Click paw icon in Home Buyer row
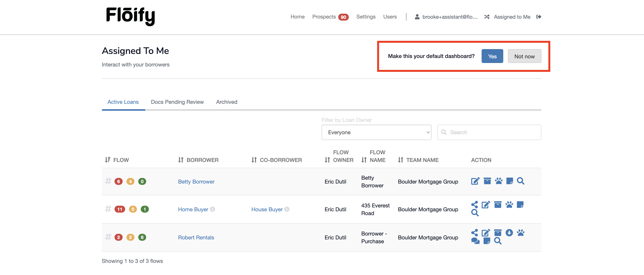The height and width of the screenshot is (275, 644). (x=509, y=205)
